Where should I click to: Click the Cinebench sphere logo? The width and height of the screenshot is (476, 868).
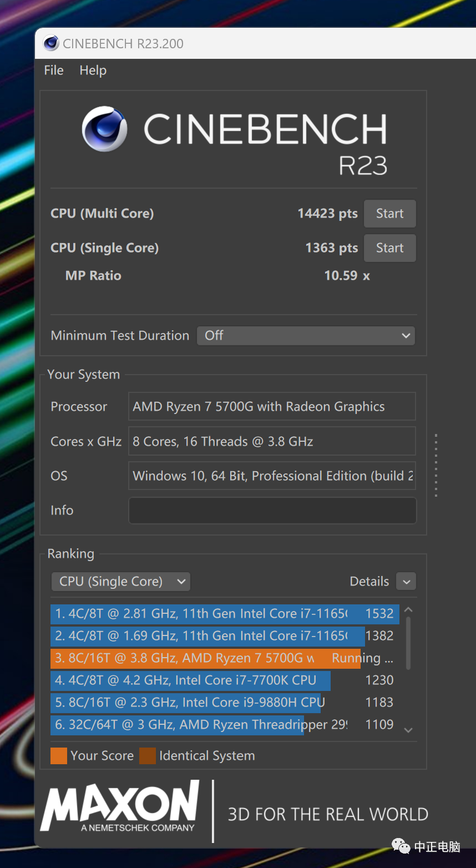click(105, 129)
